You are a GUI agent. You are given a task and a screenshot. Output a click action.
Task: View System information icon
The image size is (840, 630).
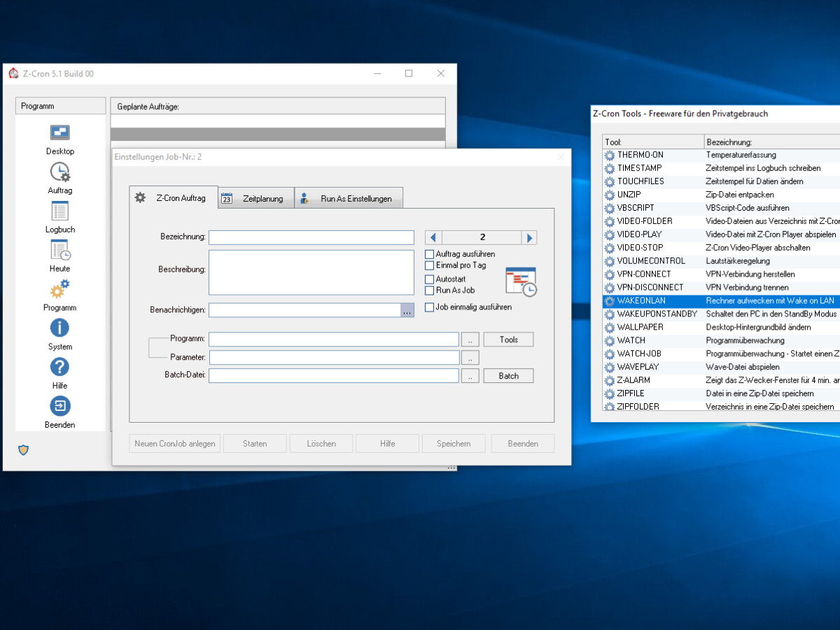59,328
